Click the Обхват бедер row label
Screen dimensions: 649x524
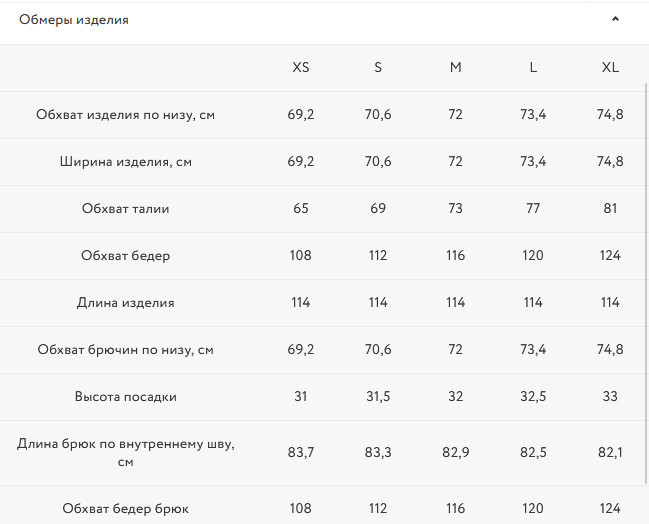click(126, 256)
